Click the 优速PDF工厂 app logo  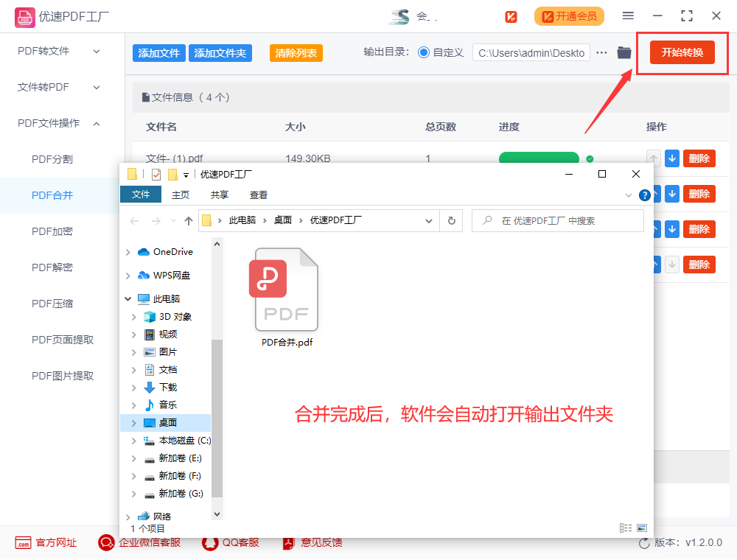coord(25,18)
